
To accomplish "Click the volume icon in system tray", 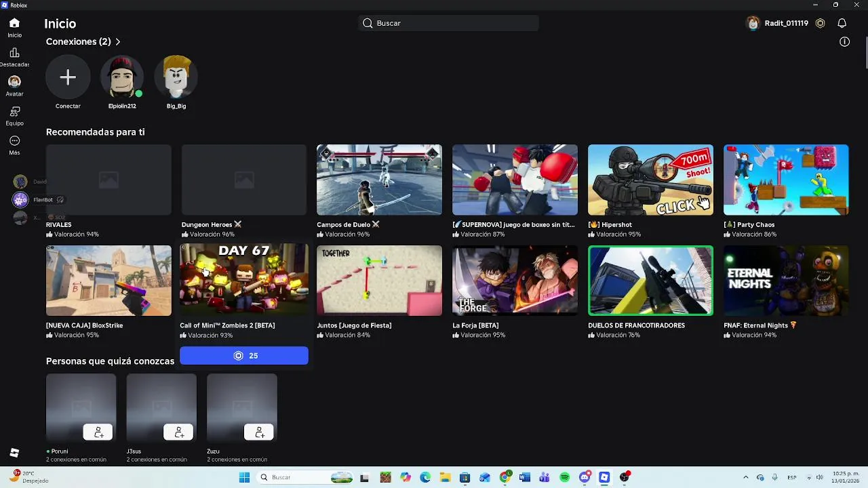I will point(819,477).
